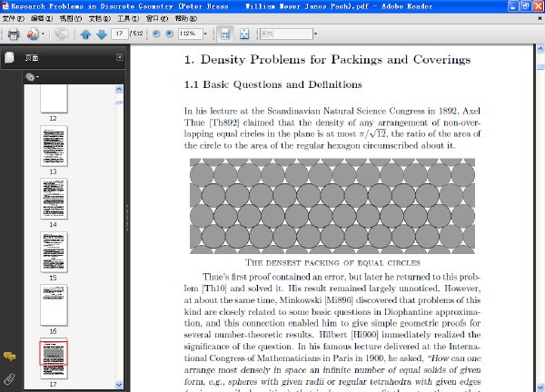
Task: Open the Comments panel speech bubble icon
Action: (10, 357)
